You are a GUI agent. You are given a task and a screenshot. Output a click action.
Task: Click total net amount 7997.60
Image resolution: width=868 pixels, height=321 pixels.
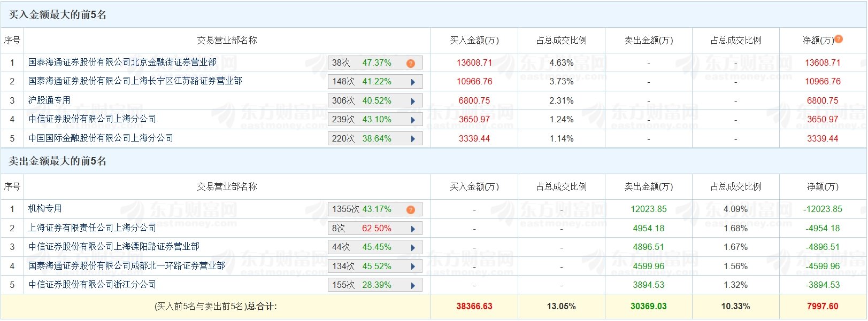coord(823,307)
